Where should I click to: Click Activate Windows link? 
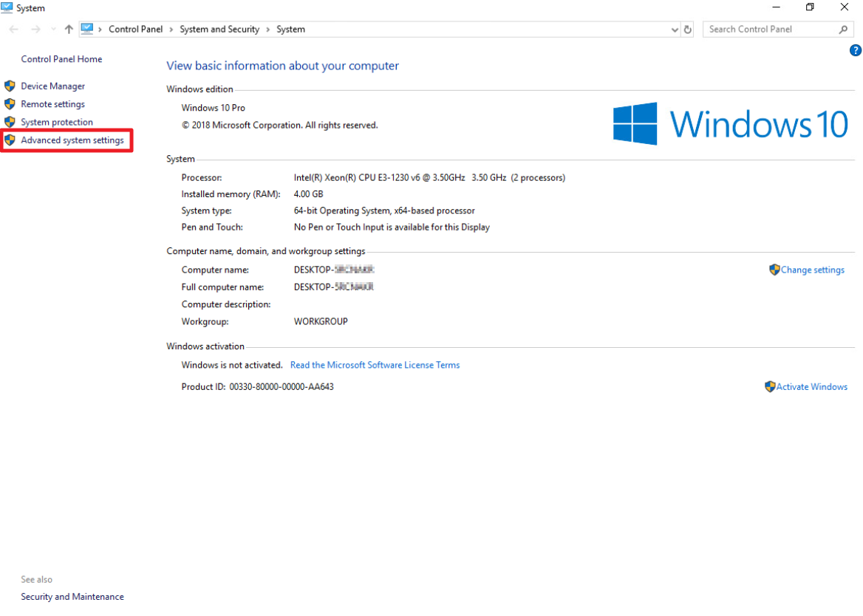(x=812, y=387)
